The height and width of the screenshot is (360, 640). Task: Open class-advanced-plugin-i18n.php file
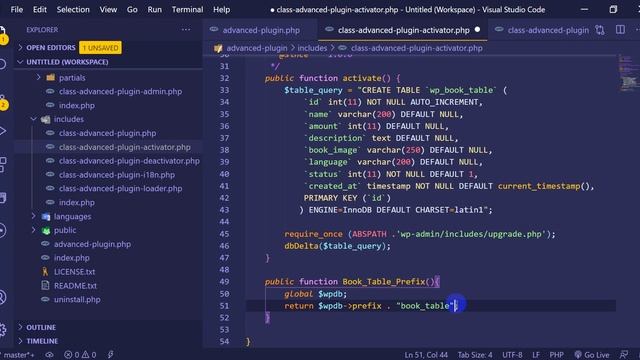(117, 175)
